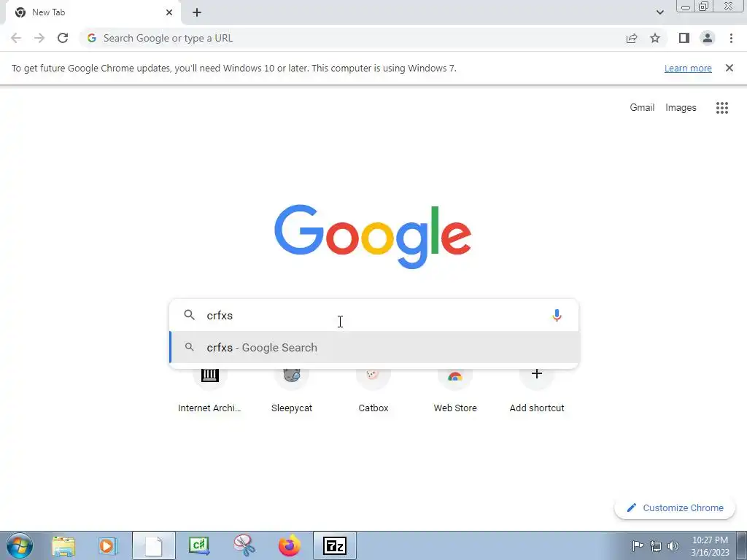Image resolution: width=747 pixels, height=560 pixels.
Task: Open Chrome's three-dot menu
Action: pos(731,38)
